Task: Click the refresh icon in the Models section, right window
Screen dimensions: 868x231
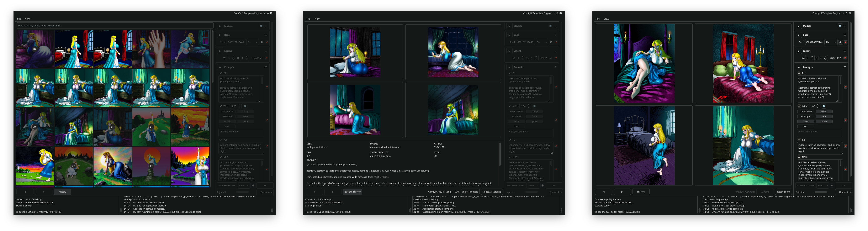Action: point(840,26)
